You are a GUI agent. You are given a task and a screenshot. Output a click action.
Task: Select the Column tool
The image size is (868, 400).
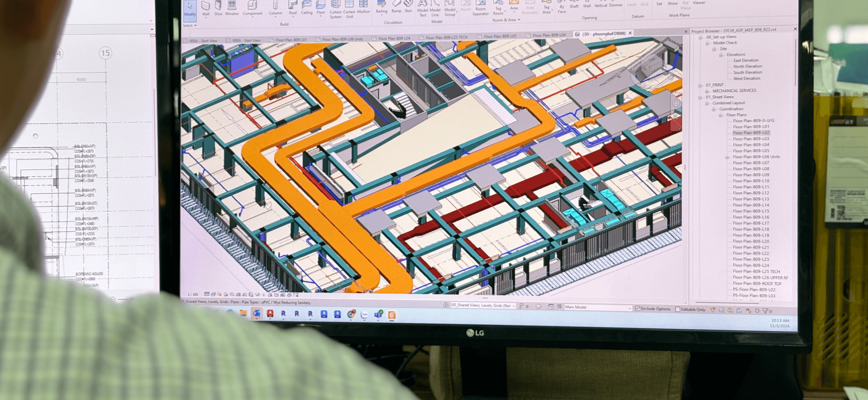tap(275, 9)
